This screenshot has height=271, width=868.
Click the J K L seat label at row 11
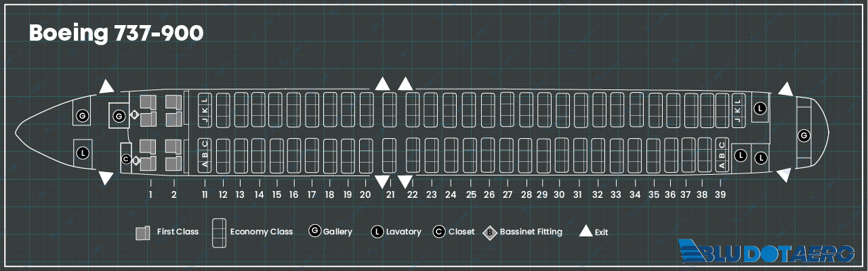[x=205, y=110]
